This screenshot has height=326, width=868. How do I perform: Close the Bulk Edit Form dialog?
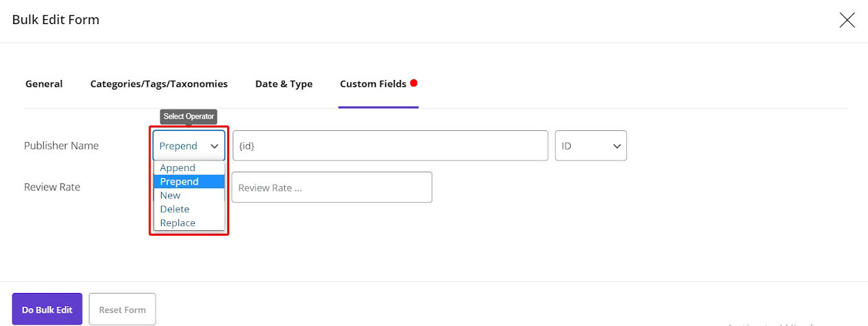pos(847,20)
